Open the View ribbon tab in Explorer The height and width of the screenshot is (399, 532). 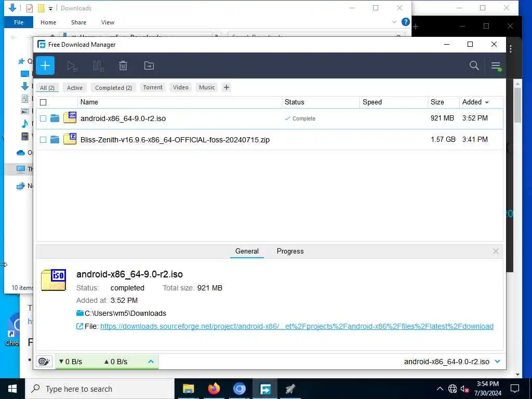(x=108, y=22)
